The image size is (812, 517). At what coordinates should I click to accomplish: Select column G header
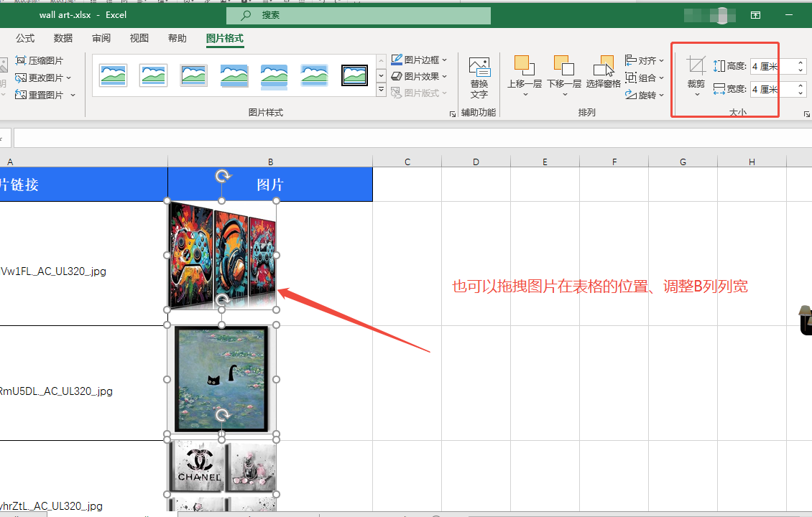(x=683, y=162)
